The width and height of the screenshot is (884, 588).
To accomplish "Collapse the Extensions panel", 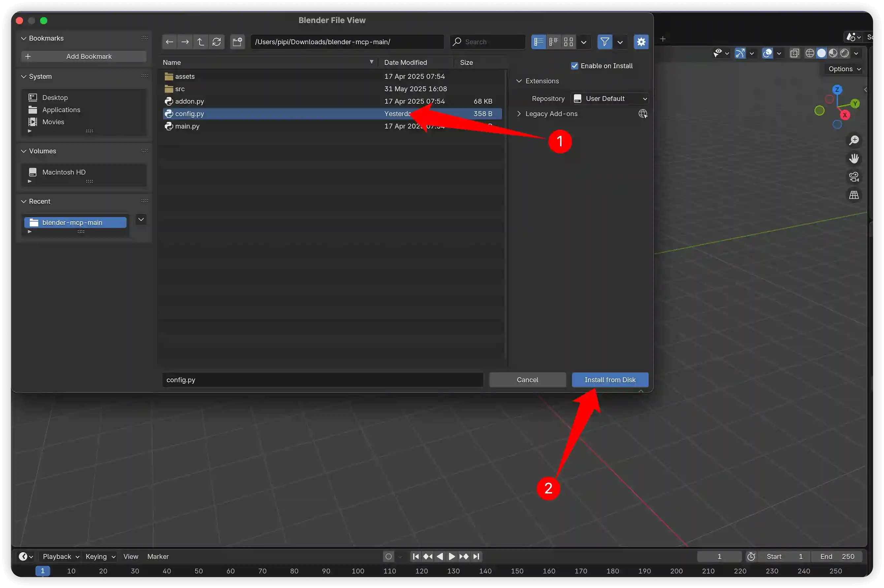I will coord(519,81).
